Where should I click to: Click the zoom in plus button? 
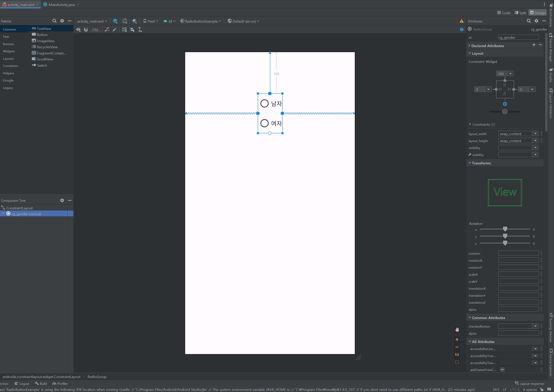(x=457, y=340)
